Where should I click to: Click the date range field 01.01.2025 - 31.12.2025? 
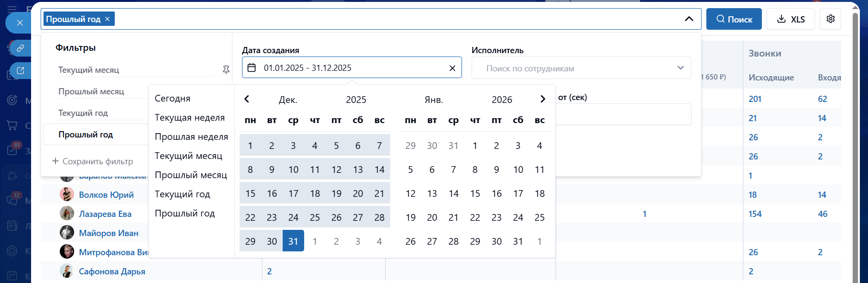(x=352, y=68)
